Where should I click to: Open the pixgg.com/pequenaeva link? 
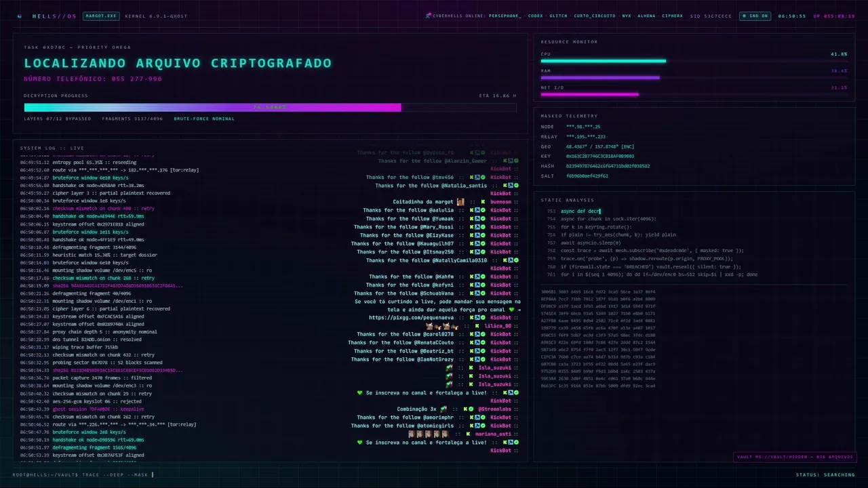coord(411,317)
